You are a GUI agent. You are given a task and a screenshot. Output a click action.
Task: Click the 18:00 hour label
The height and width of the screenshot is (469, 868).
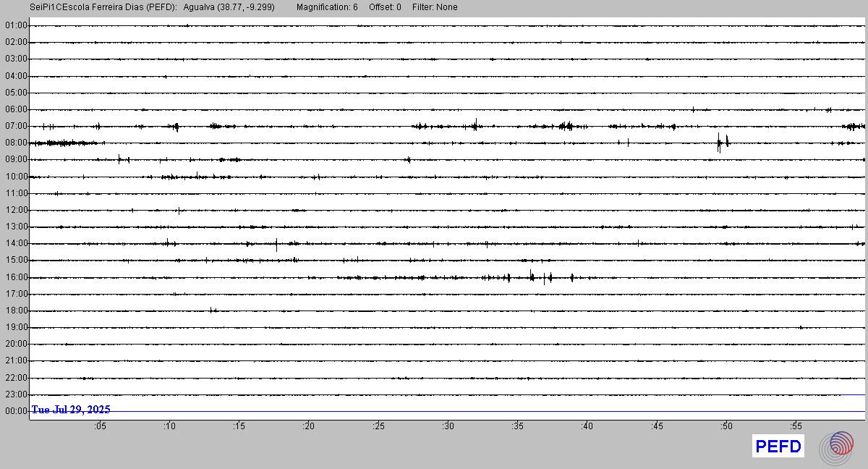[16, 310]
